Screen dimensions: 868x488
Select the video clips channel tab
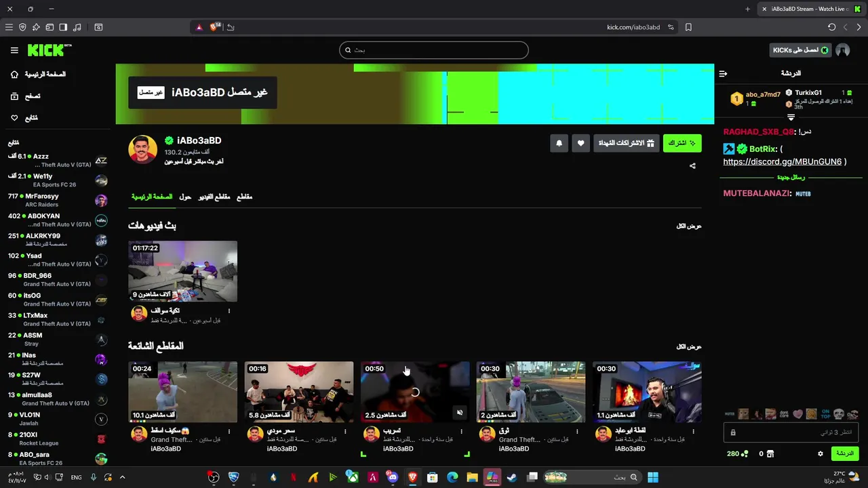[x=214, y=197]
